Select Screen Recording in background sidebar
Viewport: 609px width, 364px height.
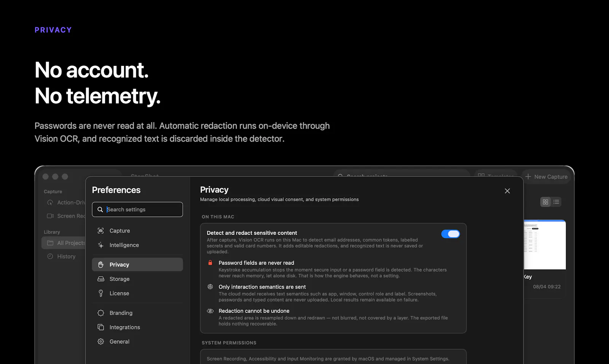tap(64, 216)
